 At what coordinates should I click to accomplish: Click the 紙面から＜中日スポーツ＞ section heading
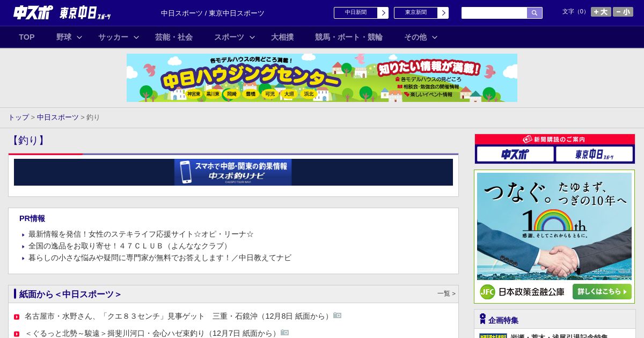[70, 294]
